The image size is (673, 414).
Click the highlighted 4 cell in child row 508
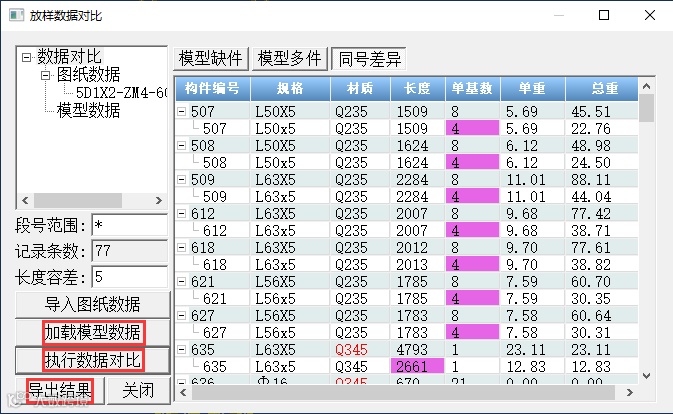click(473, 162)
